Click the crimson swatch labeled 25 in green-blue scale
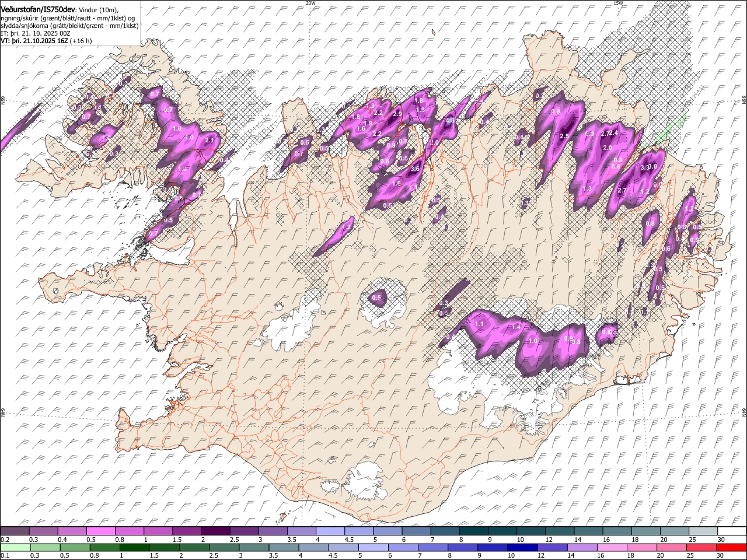This screenshot has width=747, height=560. coord(701,547)
